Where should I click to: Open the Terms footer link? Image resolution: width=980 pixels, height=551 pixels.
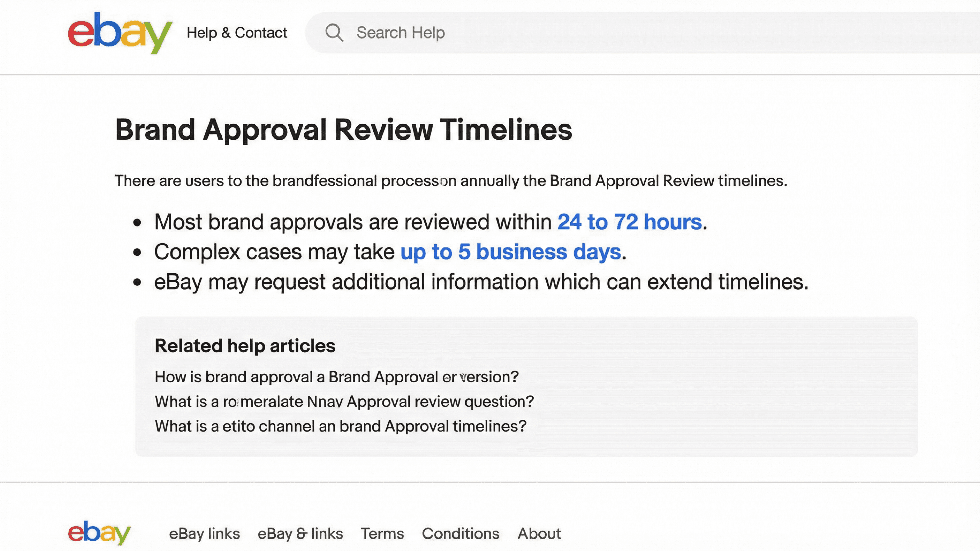coord(382,533)
